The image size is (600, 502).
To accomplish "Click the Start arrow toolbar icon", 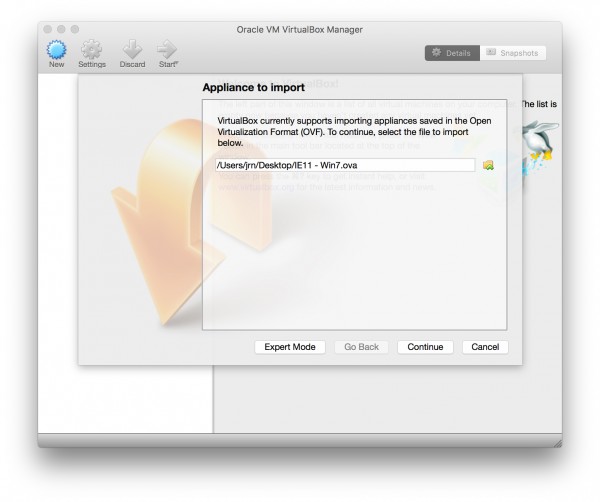I will click(167, 50).
